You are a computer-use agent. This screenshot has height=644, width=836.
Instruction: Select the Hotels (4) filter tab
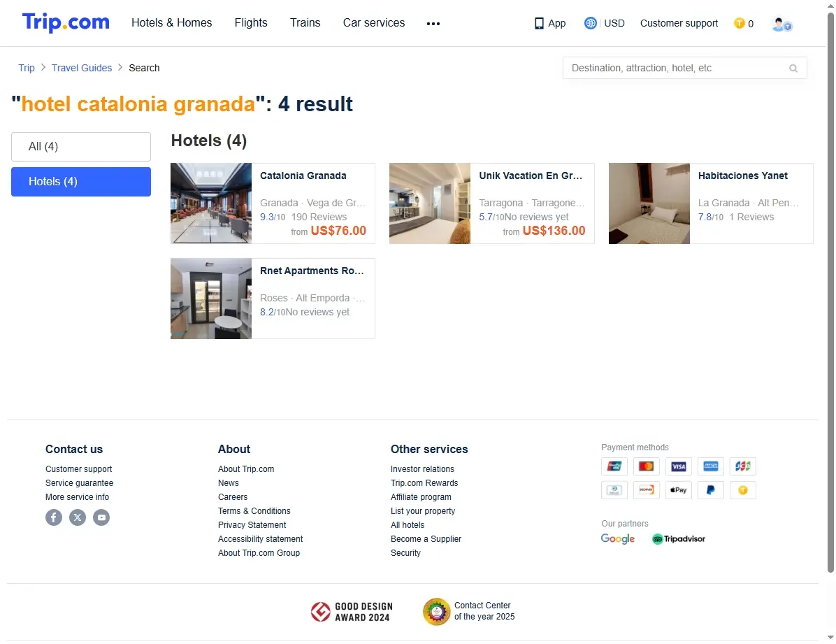point(81,182)
